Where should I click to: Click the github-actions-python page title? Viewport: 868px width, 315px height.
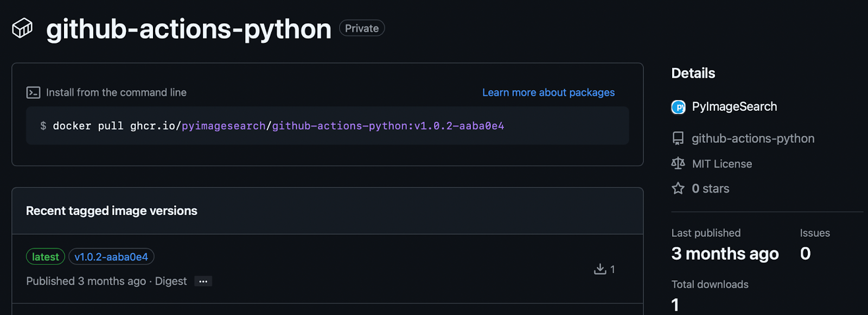click(189, 29)
